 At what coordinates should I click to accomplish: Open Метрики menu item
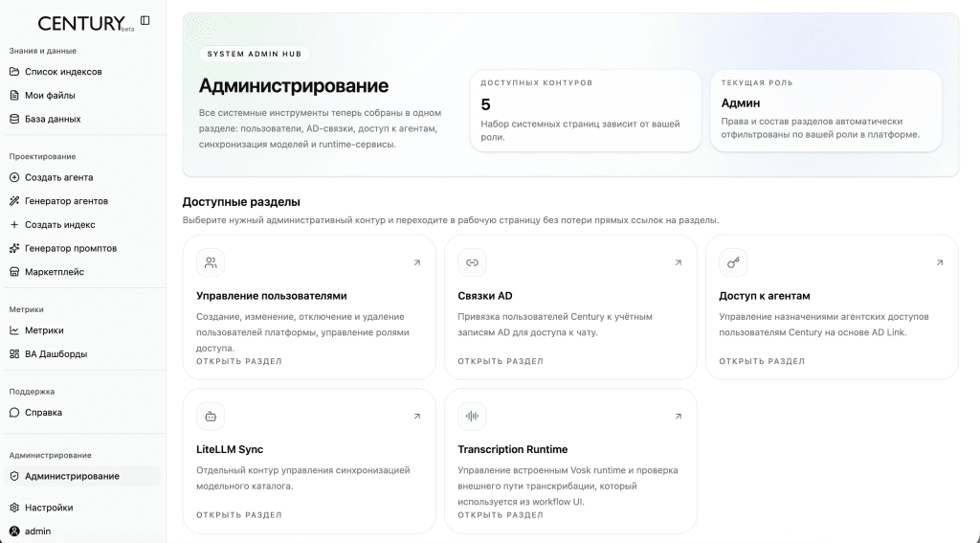tap(82, 330)
